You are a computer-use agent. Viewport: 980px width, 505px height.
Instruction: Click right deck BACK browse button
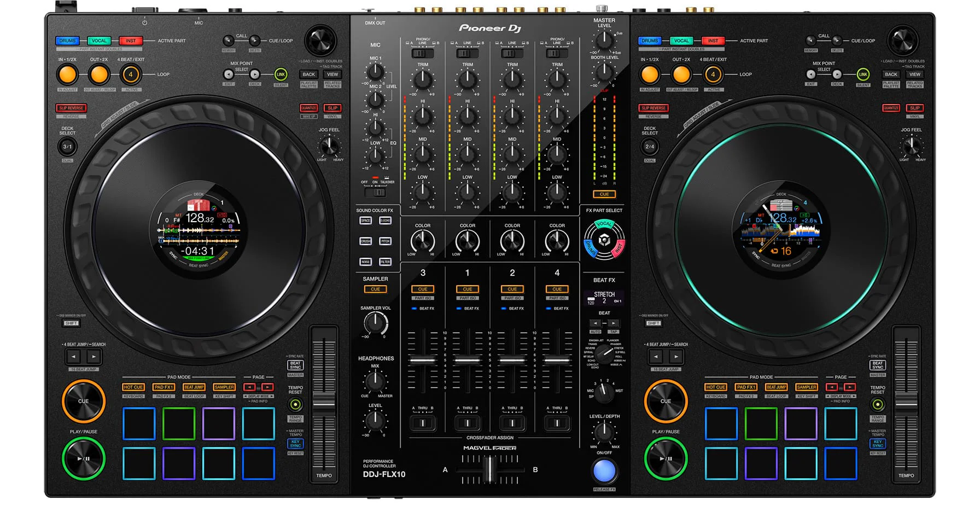pos(891,74)
